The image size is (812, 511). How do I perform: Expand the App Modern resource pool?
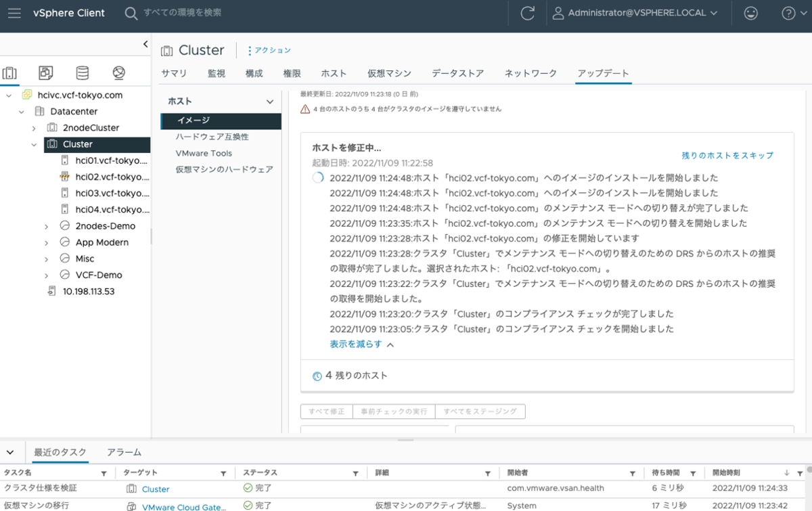pyautogui.click(x=47, y=242)
